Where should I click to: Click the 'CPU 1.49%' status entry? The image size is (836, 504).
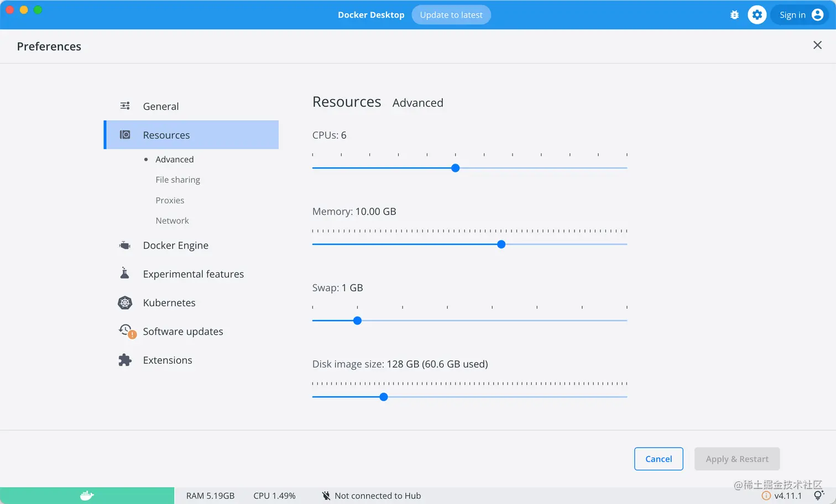pyautogui.click(x=274, y=496)
